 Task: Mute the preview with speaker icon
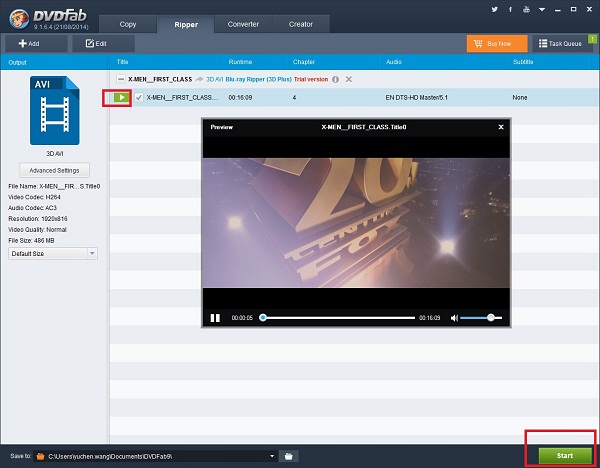click(454, 318)
